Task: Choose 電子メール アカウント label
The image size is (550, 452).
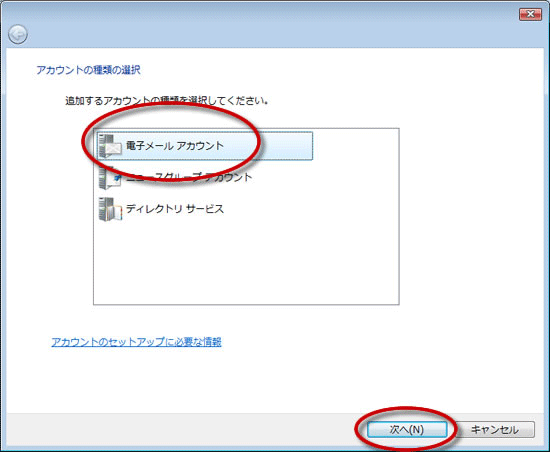Action: 175,146
